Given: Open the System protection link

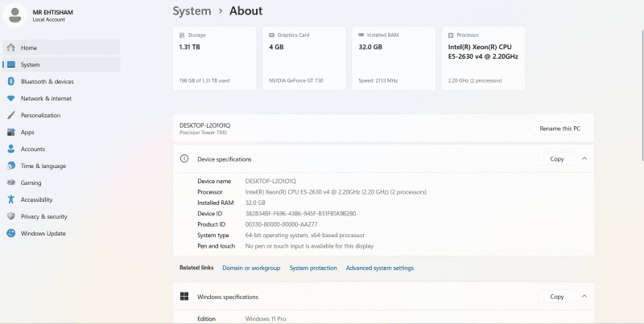Looking at the screenshot, I should pos(313,268).
